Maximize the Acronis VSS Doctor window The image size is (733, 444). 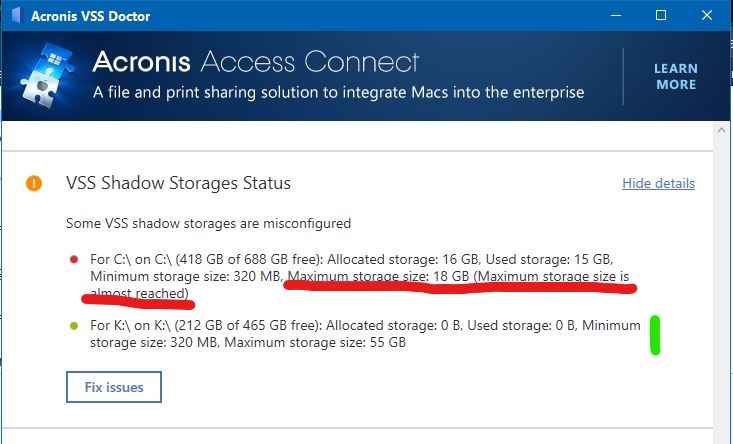tap(661, 16)
